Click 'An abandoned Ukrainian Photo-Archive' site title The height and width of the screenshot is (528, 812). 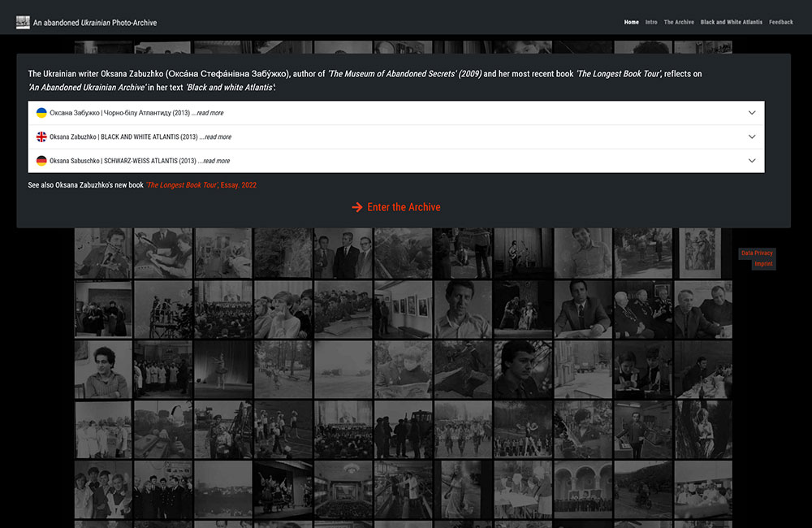click(x=95, y=23)
